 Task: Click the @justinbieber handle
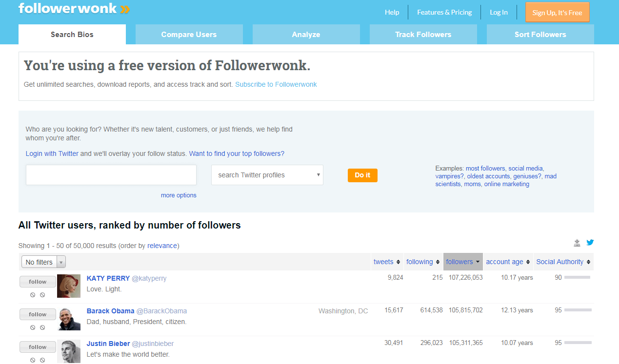tap(153, 344)
